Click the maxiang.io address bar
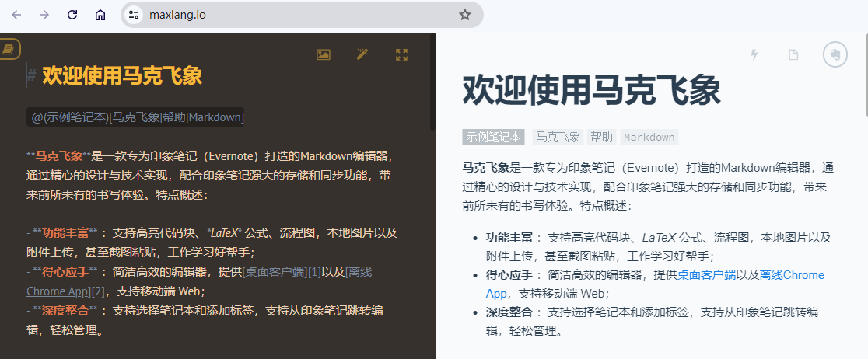This screenshot has width=868, height=359. click(x=302, y=15)
